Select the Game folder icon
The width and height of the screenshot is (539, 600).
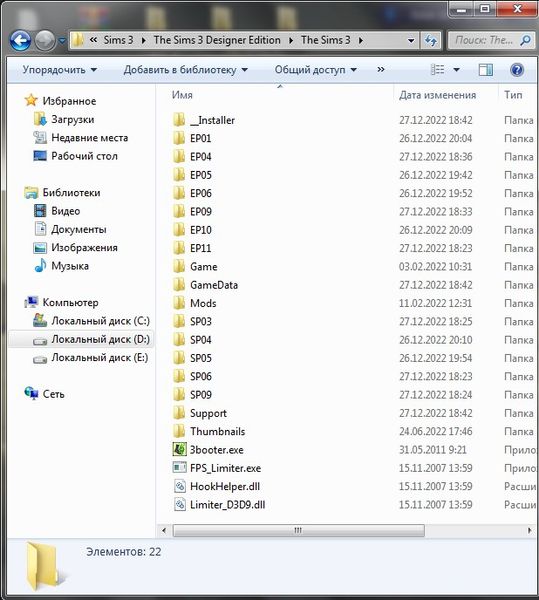(x=179, y=266)
